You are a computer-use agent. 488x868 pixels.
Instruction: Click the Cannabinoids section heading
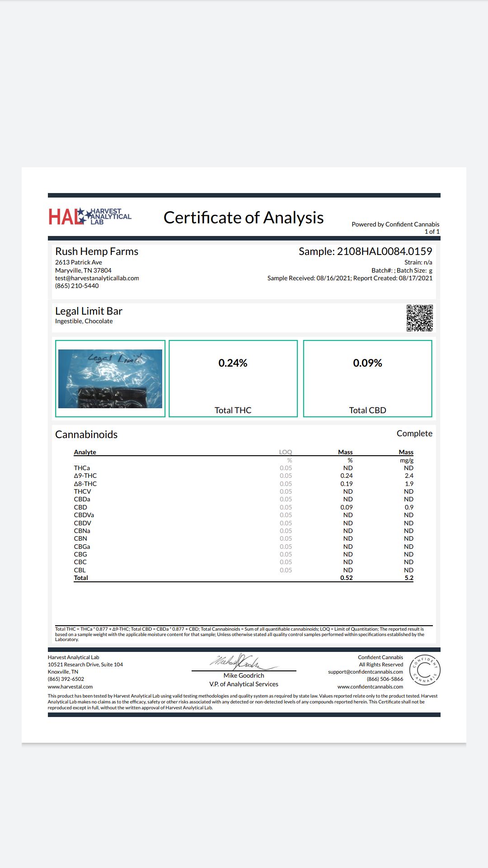[x=86, y=434]
